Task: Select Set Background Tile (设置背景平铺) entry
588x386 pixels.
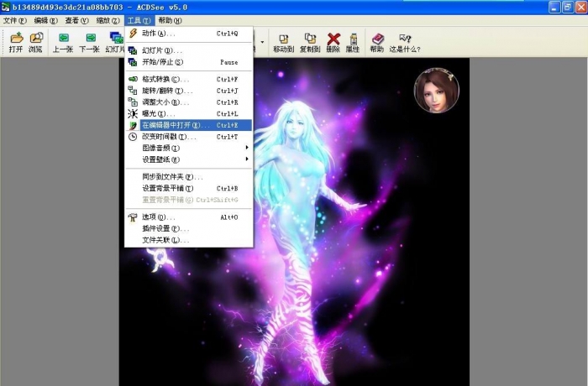Action: (189, 189)
